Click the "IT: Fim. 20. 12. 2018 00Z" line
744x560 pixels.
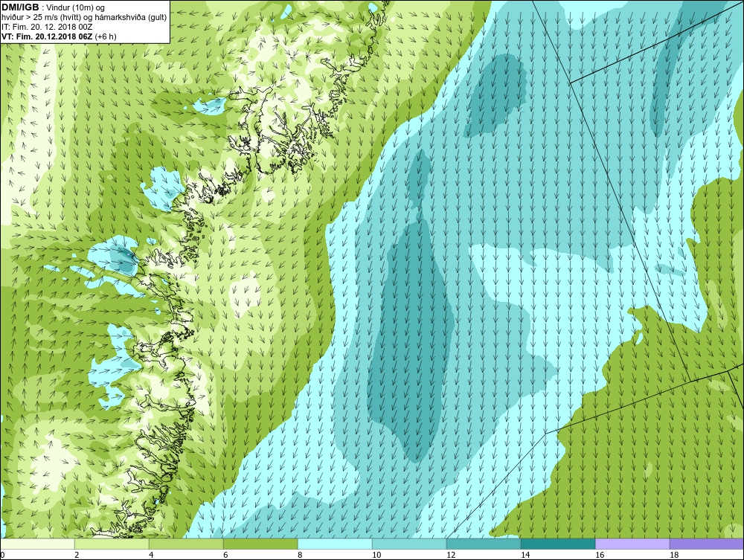click(46, 27)
